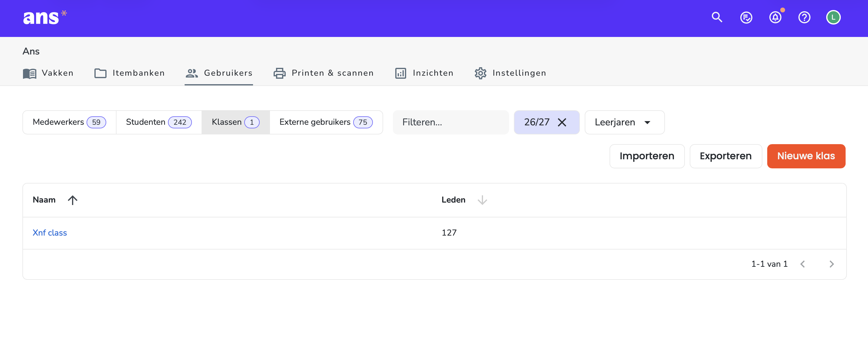
Task: Click the Naam column header label
Action: pyautogui.click(x=44, y=200)
